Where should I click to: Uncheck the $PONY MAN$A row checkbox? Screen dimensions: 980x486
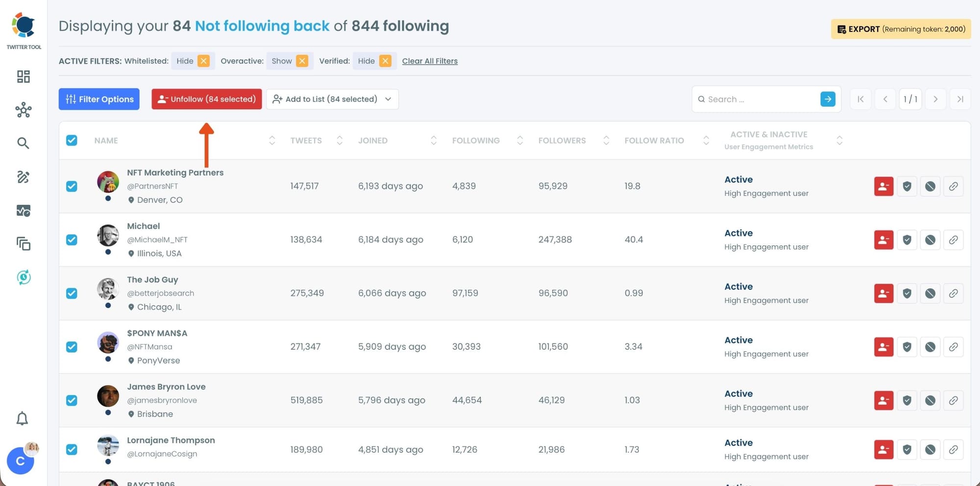[x=72, y=347]
